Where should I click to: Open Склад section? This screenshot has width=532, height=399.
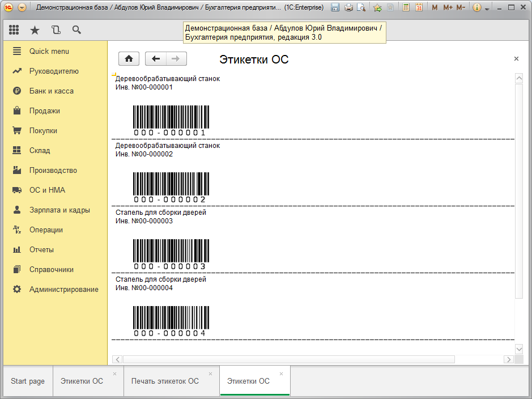click(x=56, y=150)
